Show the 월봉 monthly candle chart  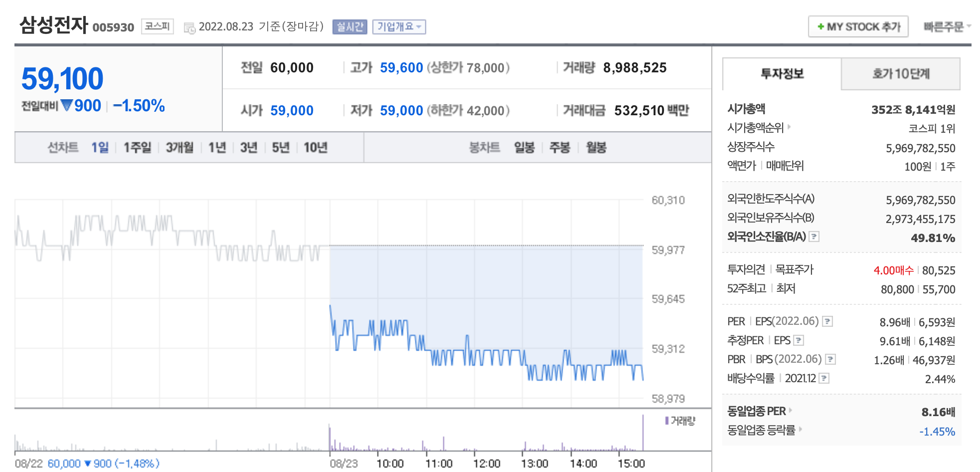click(596, 148)
